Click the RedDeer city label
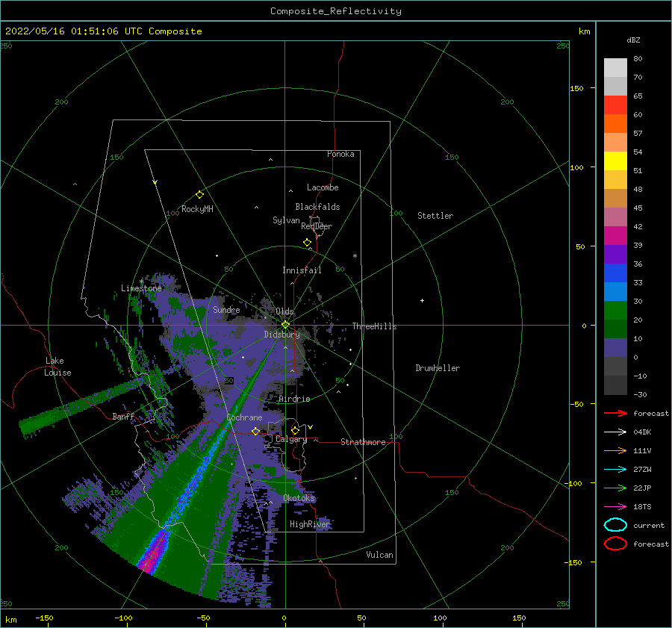The width and height of the screenshot is (672, 628). click(317, 226)
